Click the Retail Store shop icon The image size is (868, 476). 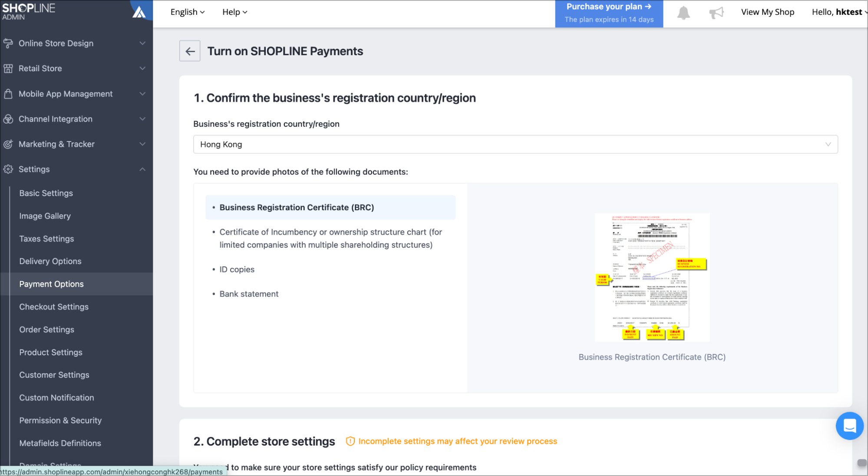pyautogui.click(x=8, y=68)
